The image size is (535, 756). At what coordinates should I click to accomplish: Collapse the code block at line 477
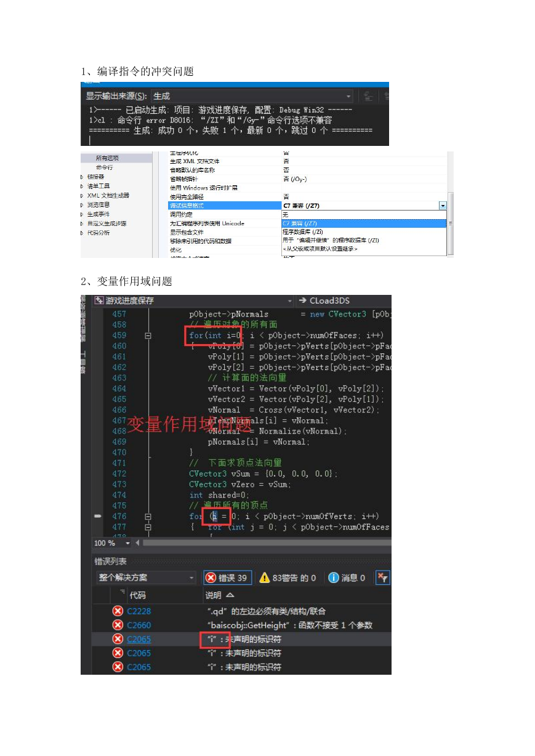(x=148, y=527)
